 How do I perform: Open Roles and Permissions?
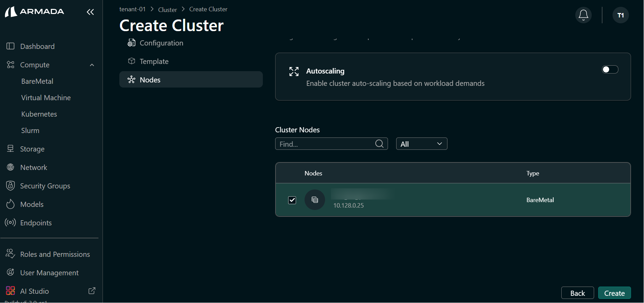pos(55,254)
